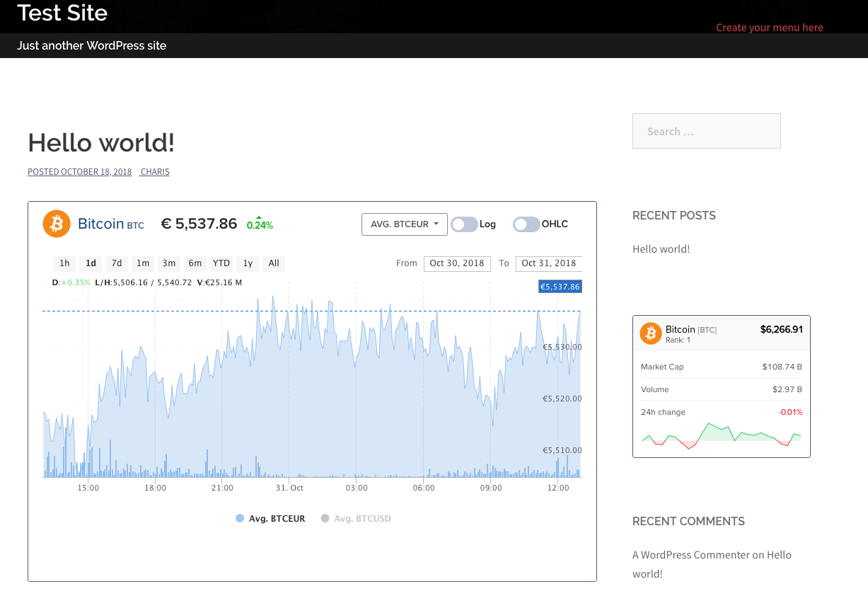
Task: Enable the Log scale toggle
Action: coord(464,224)
